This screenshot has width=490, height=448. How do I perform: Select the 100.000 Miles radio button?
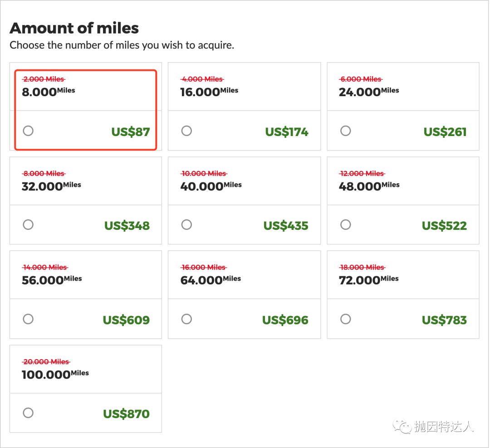(x=28, y=413)
